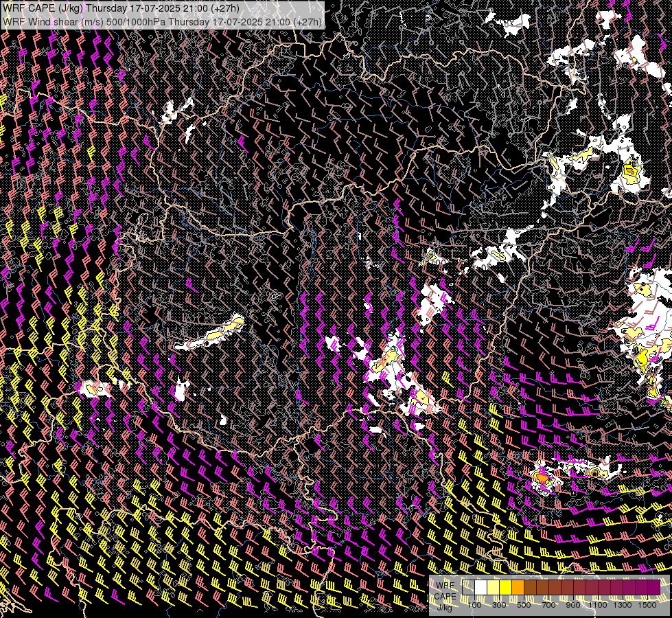Click the white swatch in CAPE legend

pyautogui.click(x=480, y=587)
